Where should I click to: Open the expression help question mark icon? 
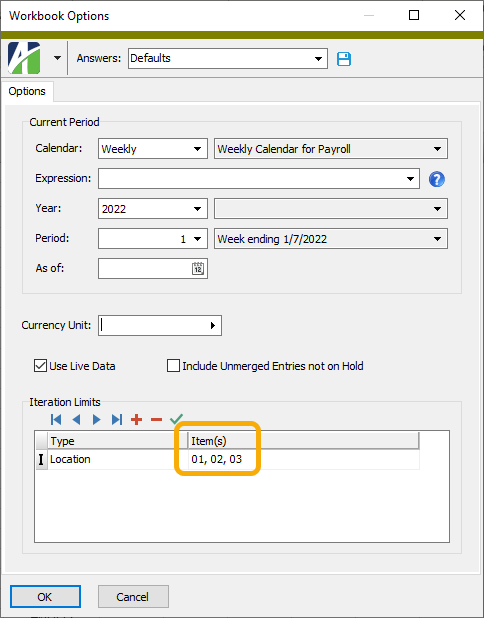tap(437, 179)
